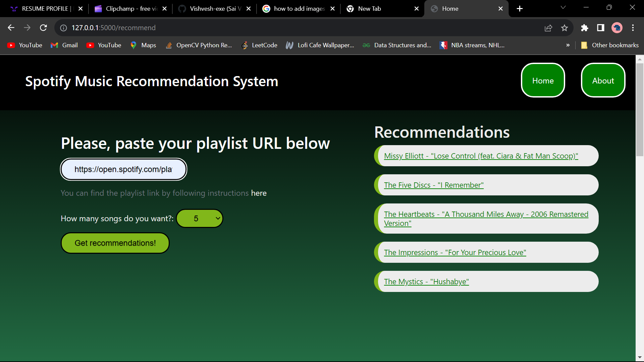This screenshot has height=362, width=644.
Task: Switch browser profile via avatar icon
Action: [x=617, y=27]
